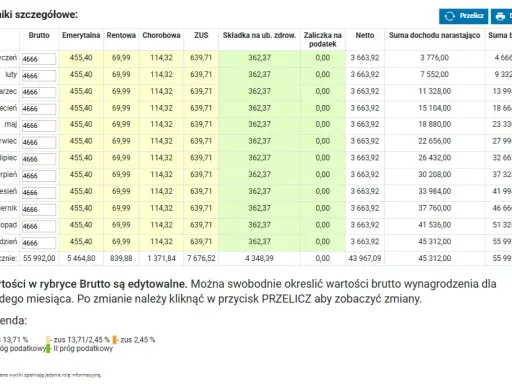Click the Brutto input in the 33 984,00 row
Viewport: 512px width, 384px height.
pos(39,192)
